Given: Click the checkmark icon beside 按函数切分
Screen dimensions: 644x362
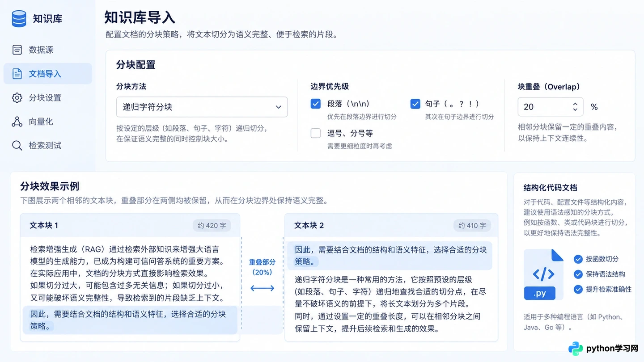Looking at the screenshot, I should coord(578,259).
